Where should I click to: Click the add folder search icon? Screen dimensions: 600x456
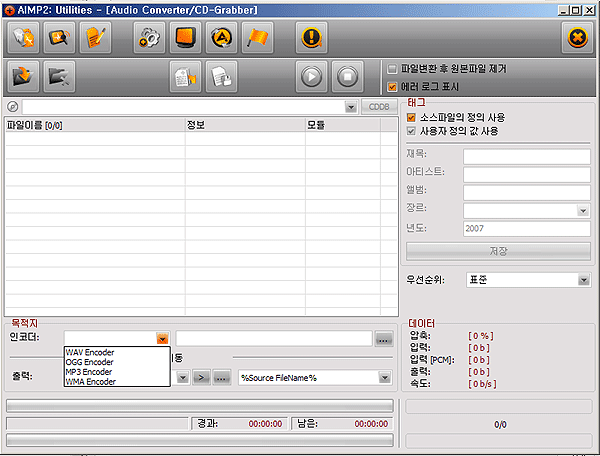59,76
